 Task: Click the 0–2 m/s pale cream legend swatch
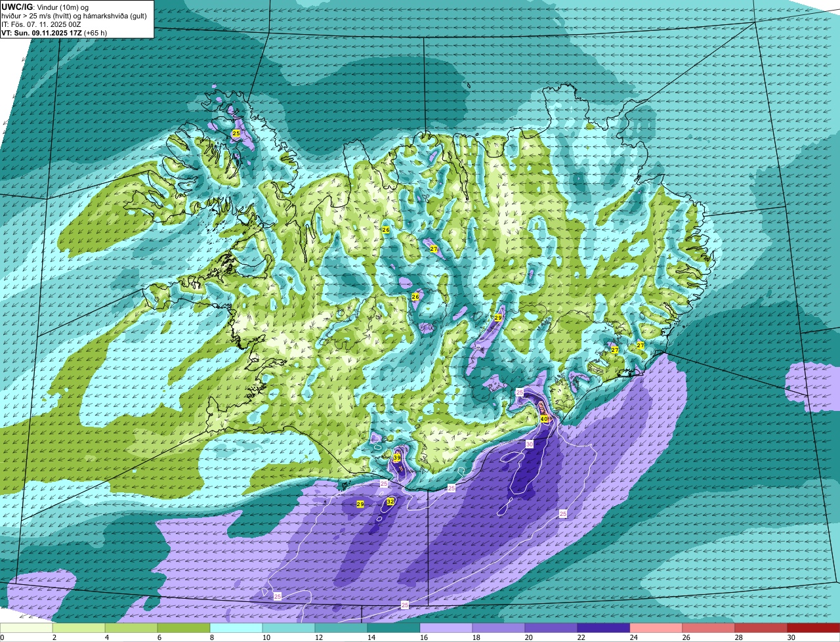tap(26, 628)
